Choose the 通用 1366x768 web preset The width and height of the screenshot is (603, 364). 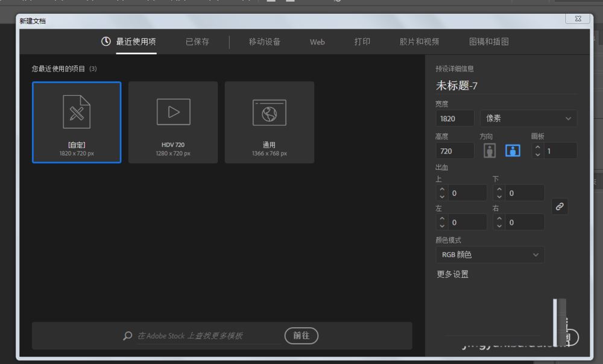click(270, 122)
